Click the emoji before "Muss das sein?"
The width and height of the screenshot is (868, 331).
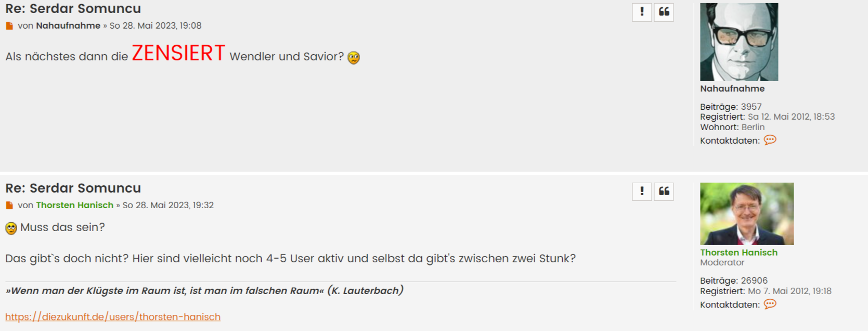[x=11, y=228]
